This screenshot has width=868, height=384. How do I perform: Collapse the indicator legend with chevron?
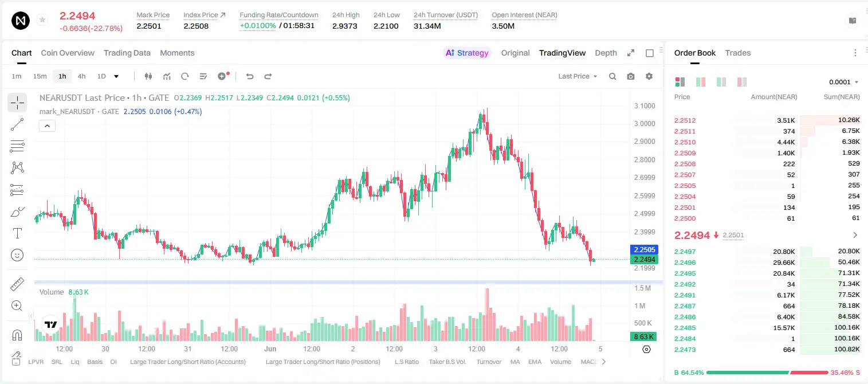click(47, 126)
